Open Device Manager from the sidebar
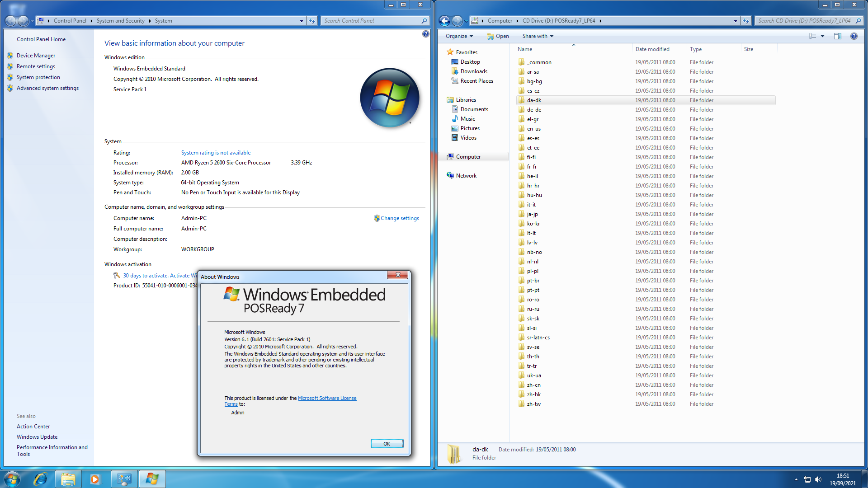Viewport: 868px width, 488px height. click(36, 56)
